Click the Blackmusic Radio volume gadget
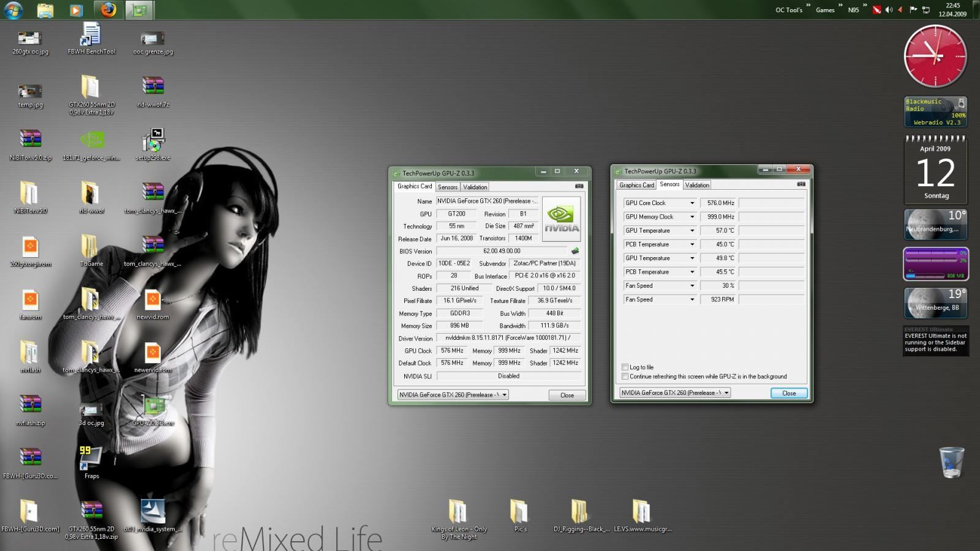 coord(936,111)
